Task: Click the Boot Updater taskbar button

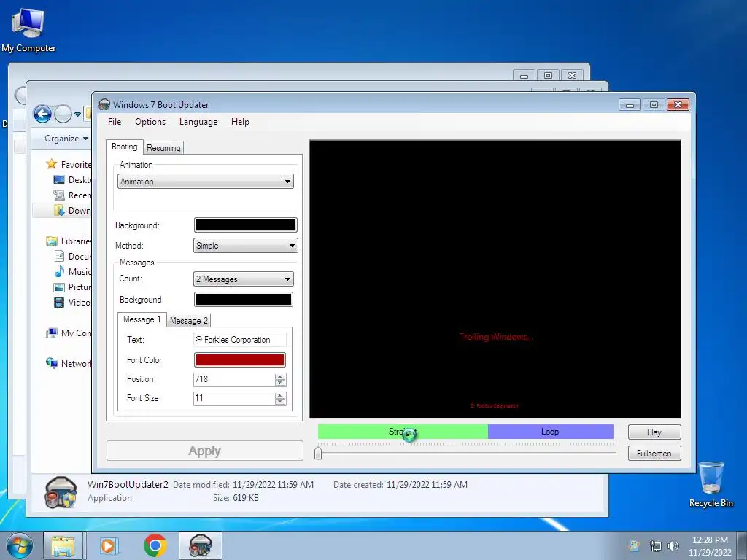Action: (200, 545)
